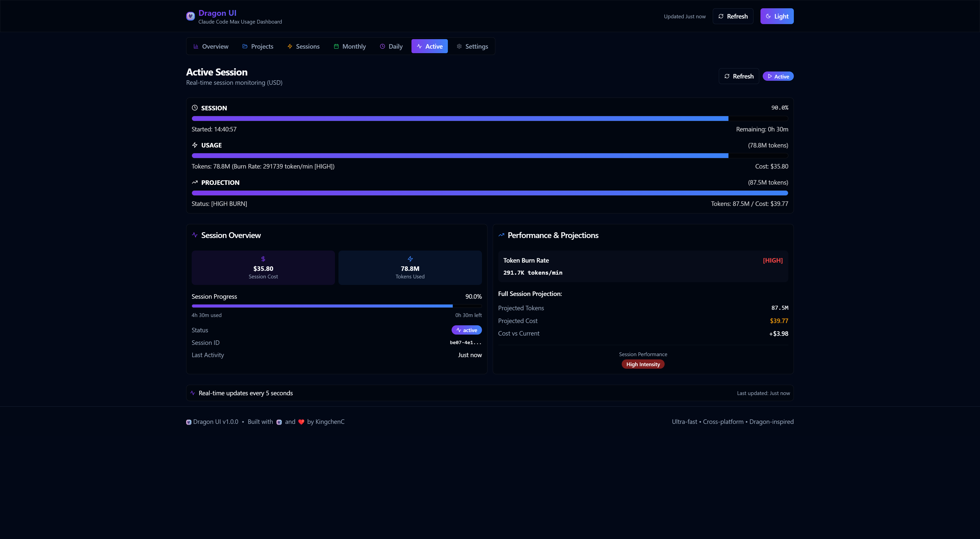Click the USAGE progress bar

[x=490, y=156]
